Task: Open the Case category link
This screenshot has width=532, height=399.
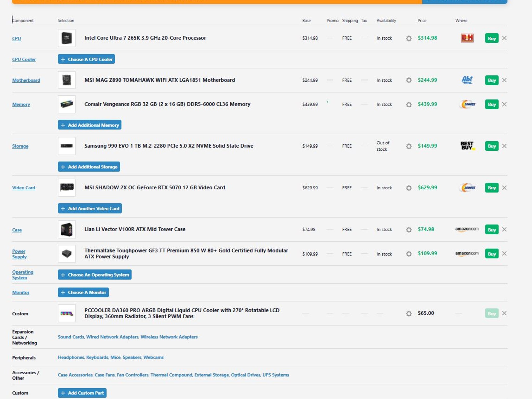Action: click(x=17, y=230)
